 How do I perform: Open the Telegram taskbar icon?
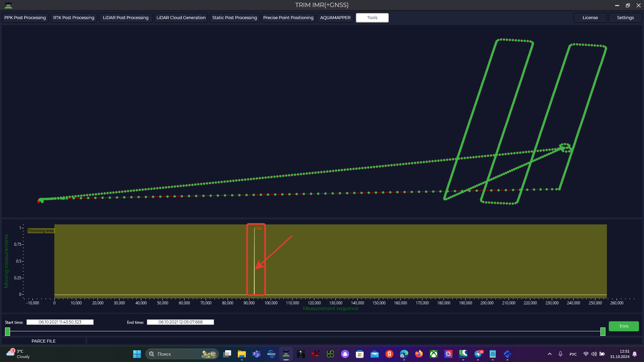tap(478, 354)
